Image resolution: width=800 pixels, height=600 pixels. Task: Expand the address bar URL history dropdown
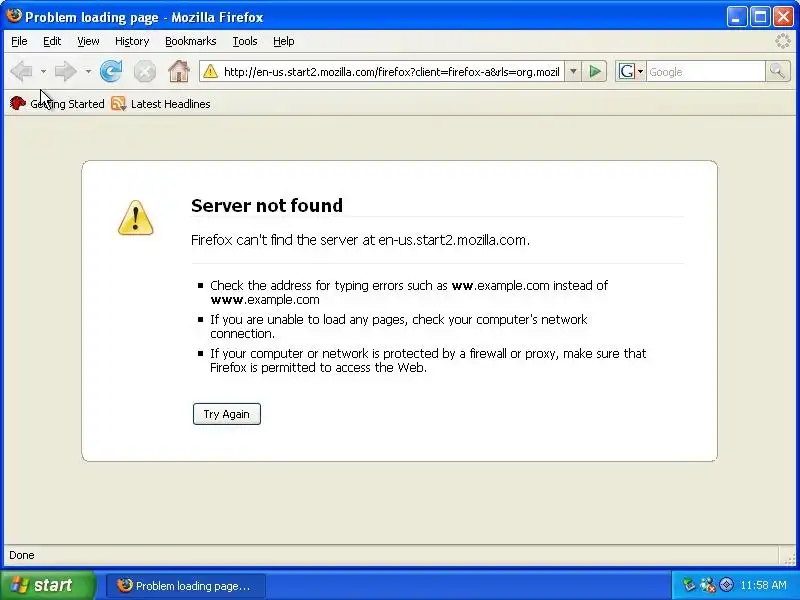tap(573, 71)
